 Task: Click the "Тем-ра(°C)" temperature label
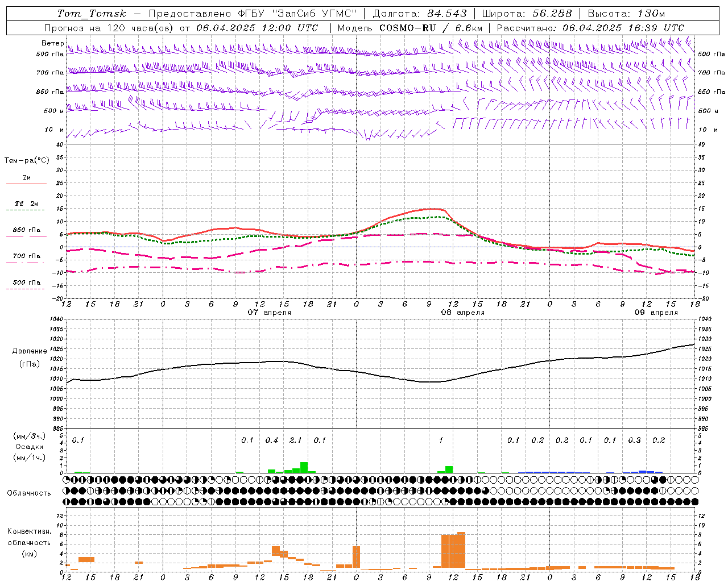tap(27, 161)
